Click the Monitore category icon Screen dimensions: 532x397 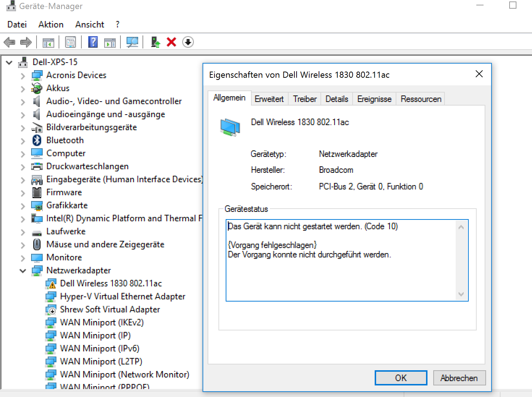(37, 257)
